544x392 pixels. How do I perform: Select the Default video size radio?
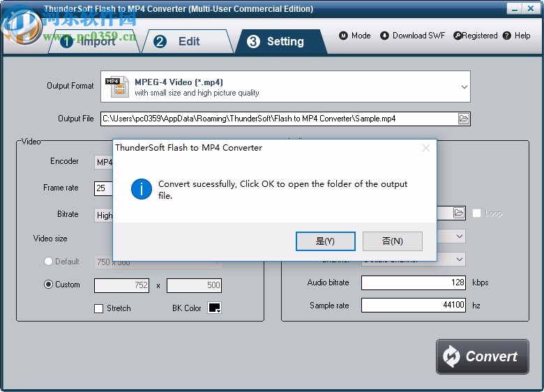click(x=48, y=262)
